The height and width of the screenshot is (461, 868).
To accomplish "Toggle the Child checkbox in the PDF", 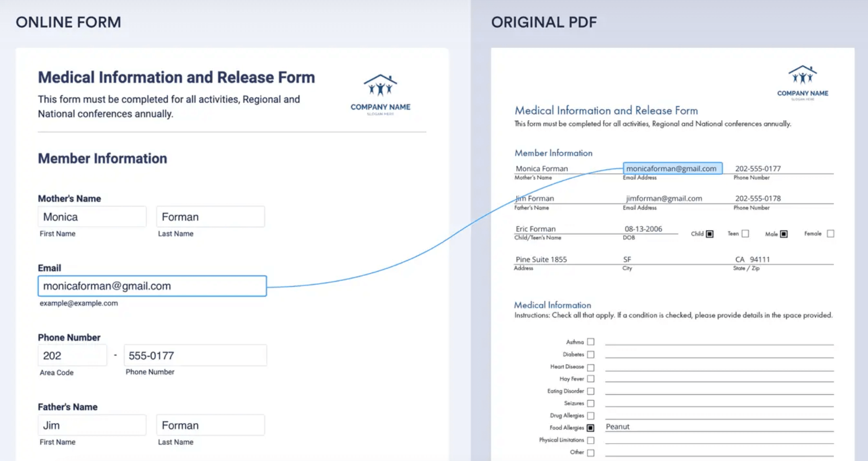I will [710, 234].
